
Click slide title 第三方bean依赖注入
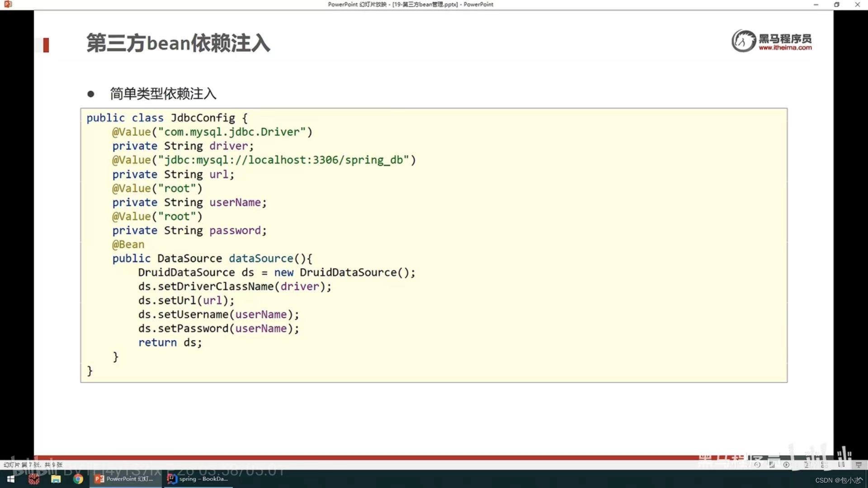(178, 43)
